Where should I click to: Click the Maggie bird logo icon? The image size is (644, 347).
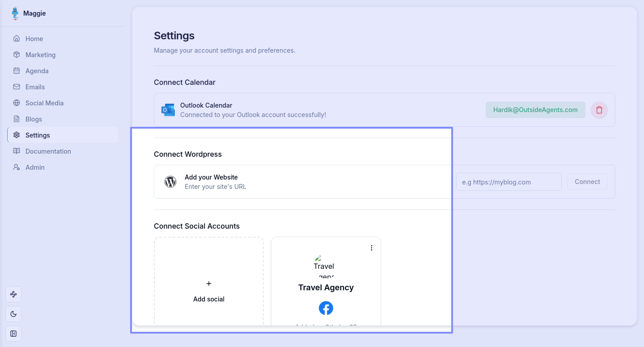coord(16,13)
